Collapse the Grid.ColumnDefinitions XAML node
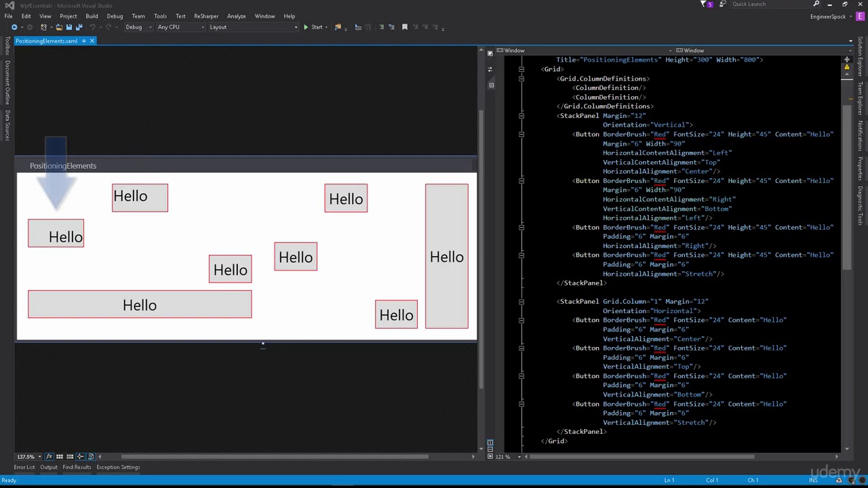 (521, 79)
